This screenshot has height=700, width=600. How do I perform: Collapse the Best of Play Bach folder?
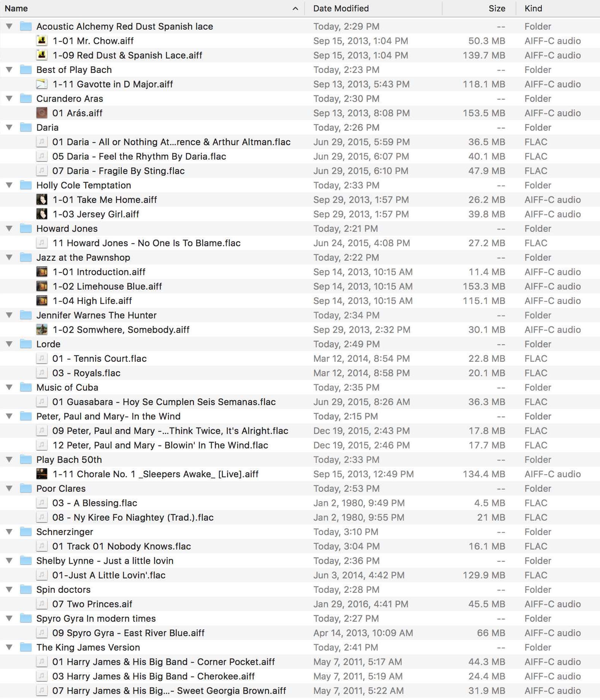point(10,70)
